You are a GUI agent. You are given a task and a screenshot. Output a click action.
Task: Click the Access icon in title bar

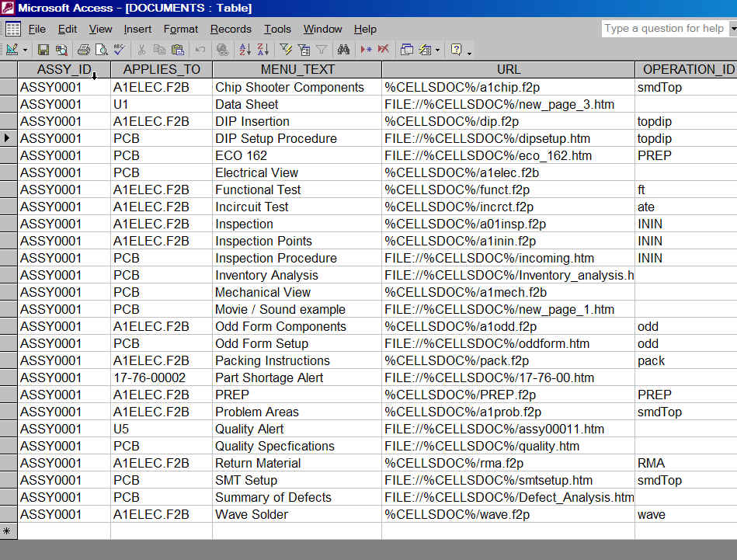pyautogui.click(x=8, y=8)
